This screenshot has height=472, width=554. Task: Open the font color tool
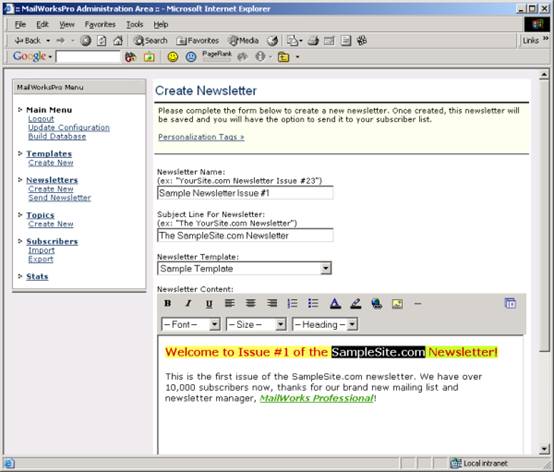pyautogui.click(x=335, y=303)
